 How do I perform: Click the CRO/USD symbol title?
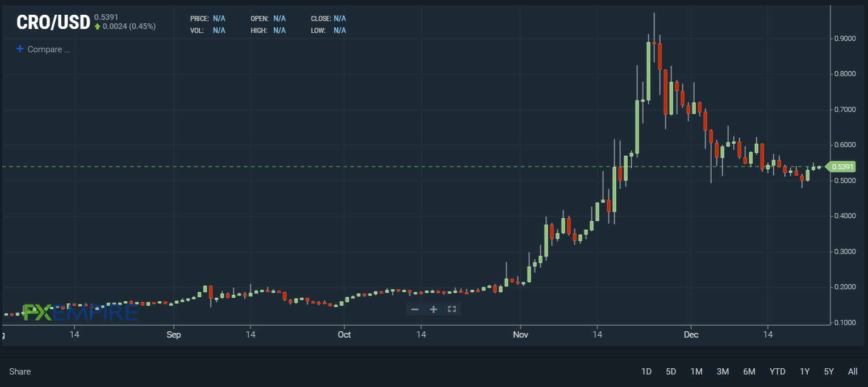coord(53,23)
